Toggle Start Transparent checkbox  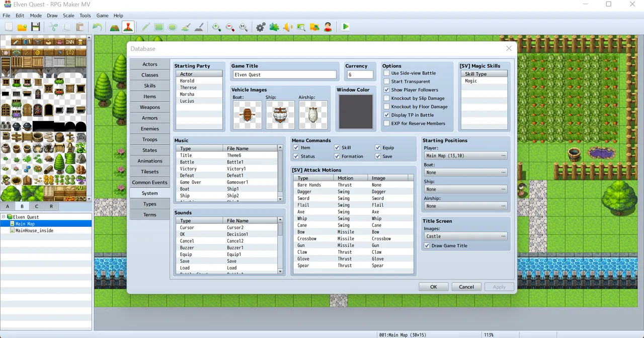386,82
